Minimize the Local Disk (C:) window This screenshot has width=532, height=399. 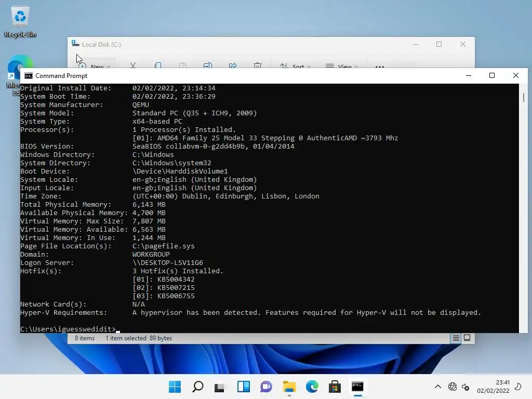coord(416,45)
